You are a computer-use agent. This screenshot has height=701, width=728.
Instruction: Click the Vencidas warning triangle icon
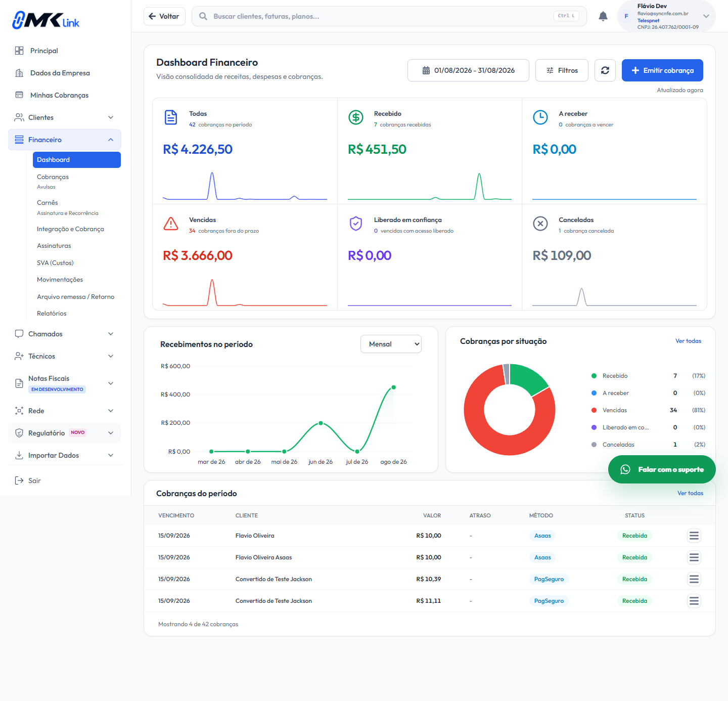click(171, 224)
